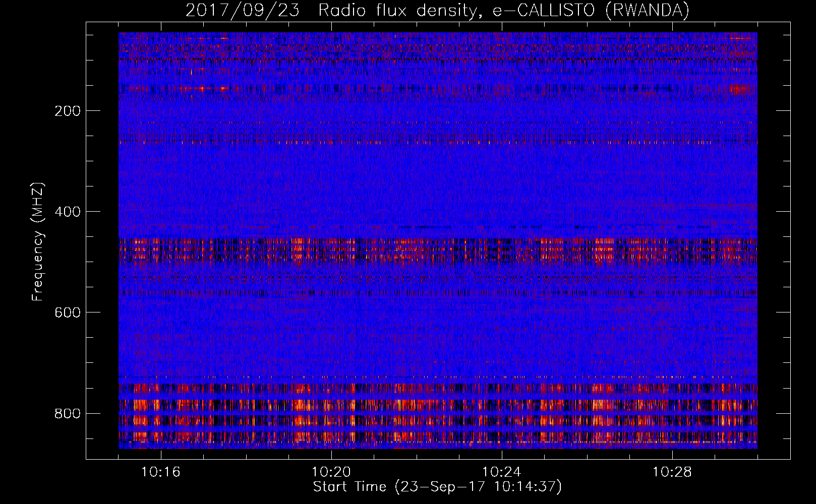Click the 10:24 time tick label
The height and width of the screenshot is (504, 816).
(502, 472)
